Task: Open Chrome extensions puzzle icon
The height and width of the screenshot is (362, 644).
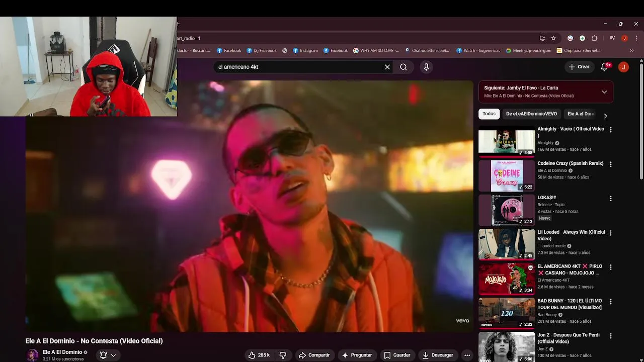Action: pyautogui.click(x=594, y=38)
